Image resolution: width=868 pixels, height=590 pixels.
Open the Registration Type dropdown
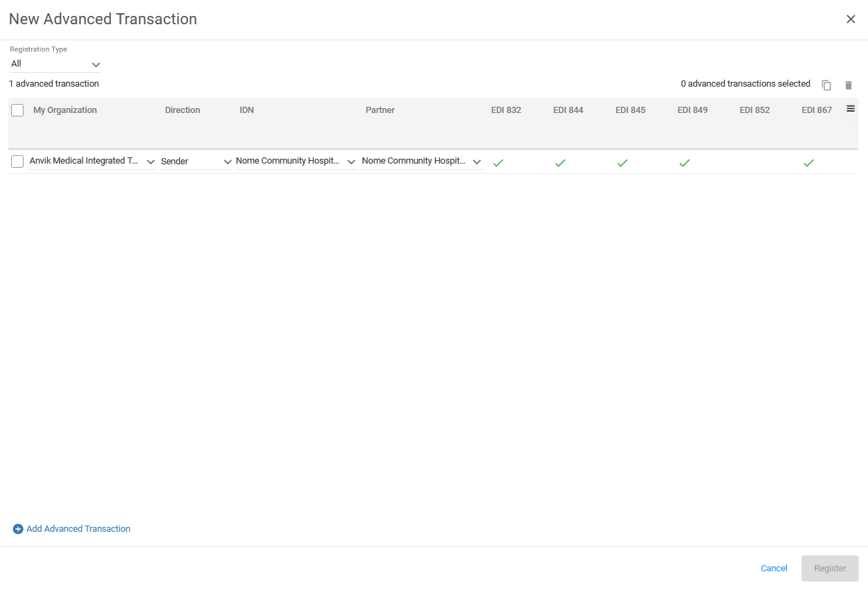point(96,64)
